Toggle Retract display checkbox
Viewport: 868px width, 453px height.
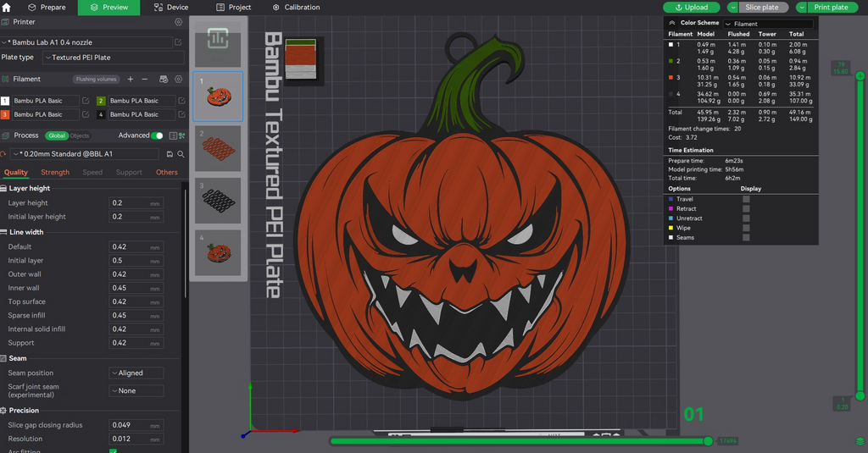[x=746, y=208]
